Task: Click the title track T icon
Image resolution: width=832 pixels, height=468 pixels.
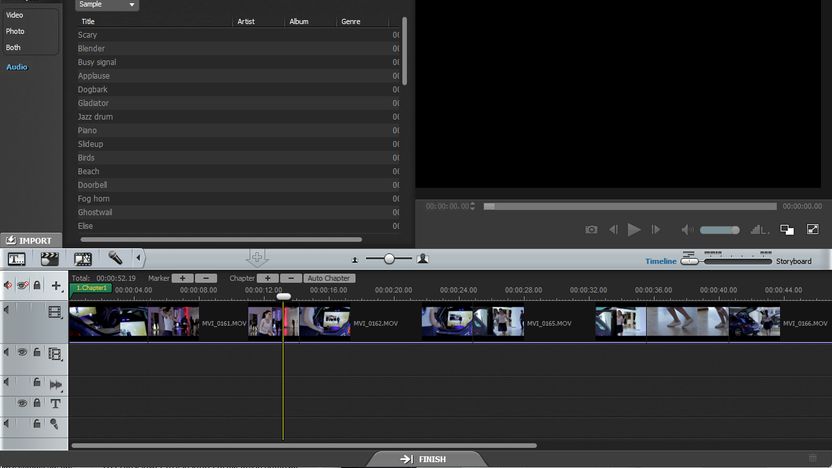Action: (x=55, y=404)
